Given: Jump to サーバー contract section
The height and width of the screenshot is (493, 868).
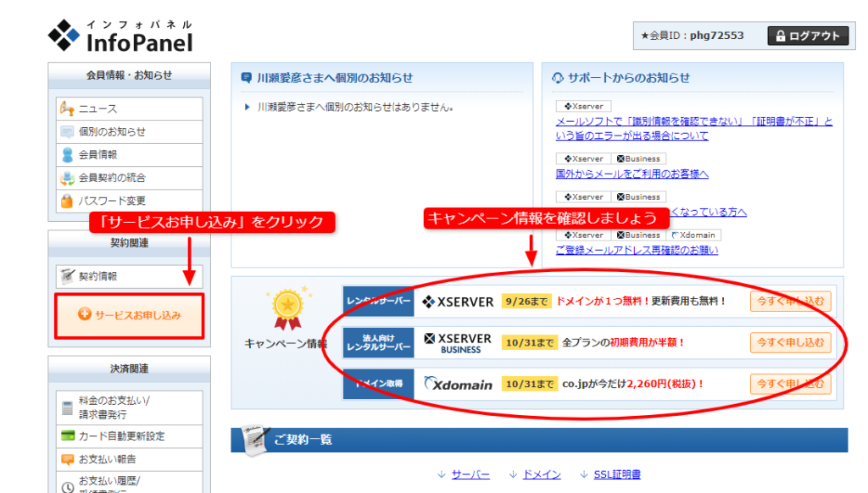Looking at the screenshot, I should pos(470,475).
